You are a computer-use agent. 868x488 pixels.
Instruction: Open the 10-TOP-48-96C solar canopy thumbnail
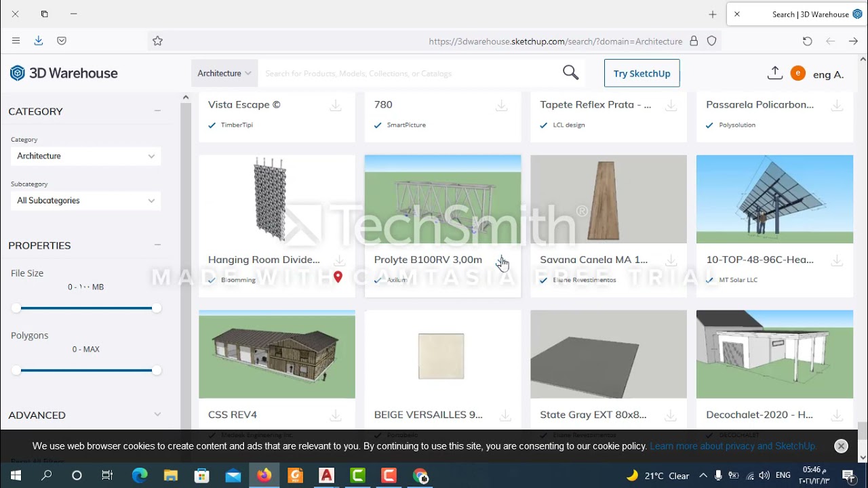(774, 199)
